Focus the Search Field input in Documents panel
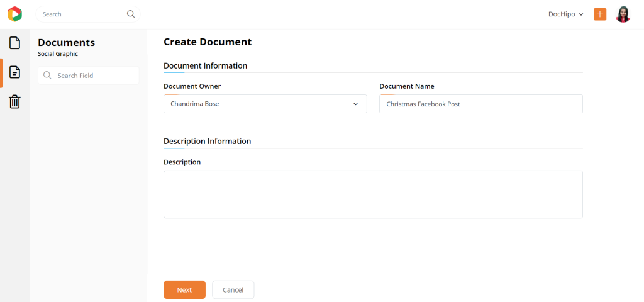 point(94,75)
